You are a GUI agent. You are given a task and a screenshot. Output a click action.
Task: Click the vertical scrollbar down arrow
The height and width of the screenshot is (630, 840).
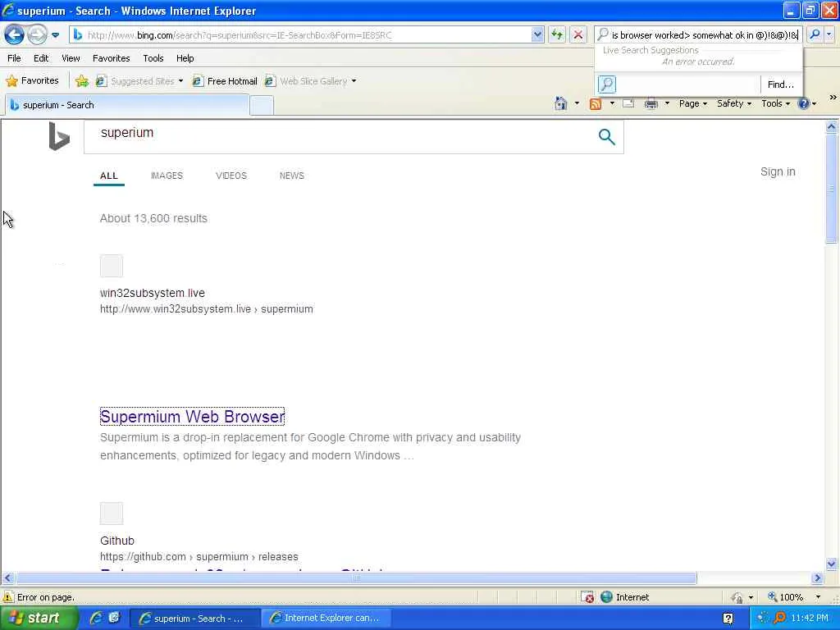(x=832, y=564)
